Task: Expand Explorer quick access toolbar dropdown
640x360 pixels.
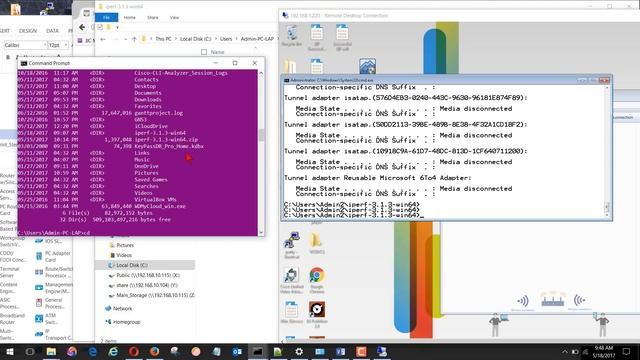Action: pyautogui.click(x=117, y=27)
